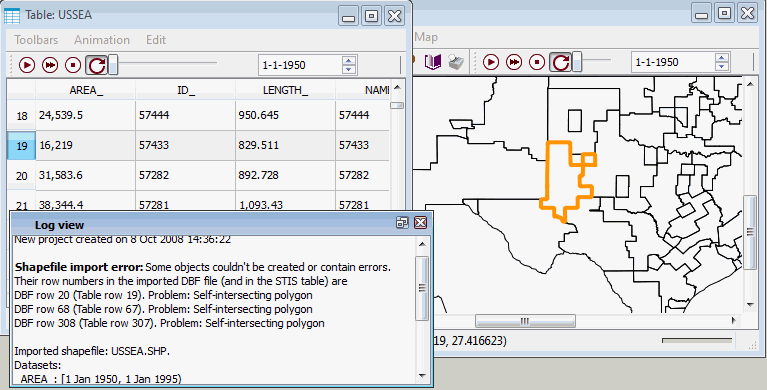Select row 19 header in table

point(22,145)
